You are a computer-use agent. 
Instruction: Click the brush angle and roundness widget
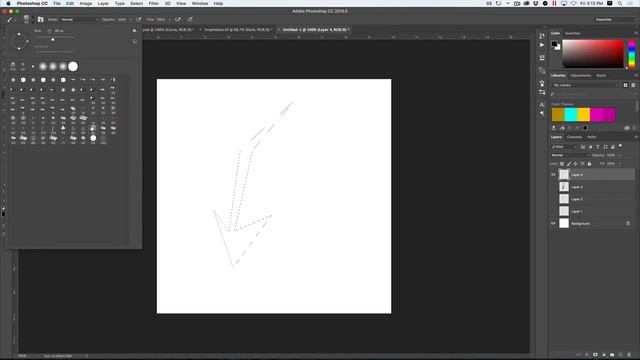tap(19, 41)
